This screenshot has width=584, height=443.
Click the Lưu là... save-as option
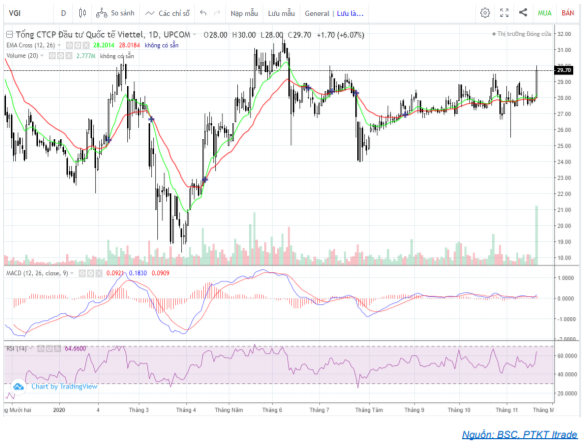(x=350, y=13)
